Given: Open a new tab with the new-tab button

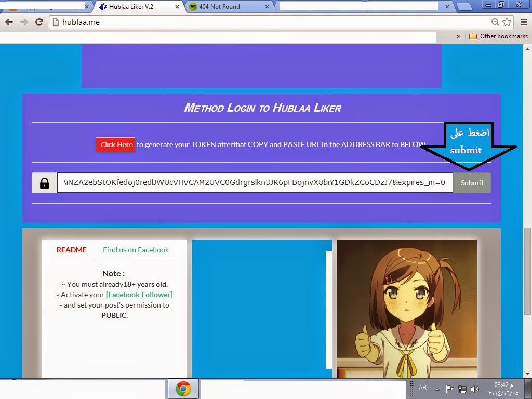Looking at the screenshot, I should point(464,6).
